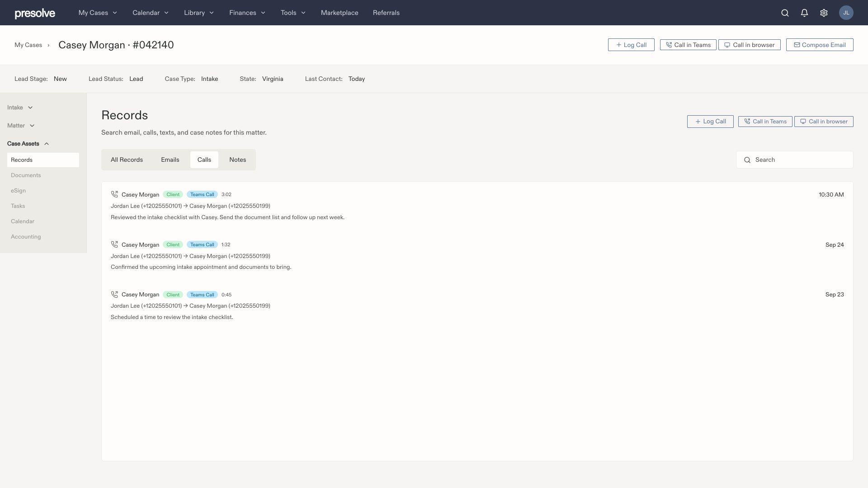Click the Sep 23 date

[x=835, y=295]
